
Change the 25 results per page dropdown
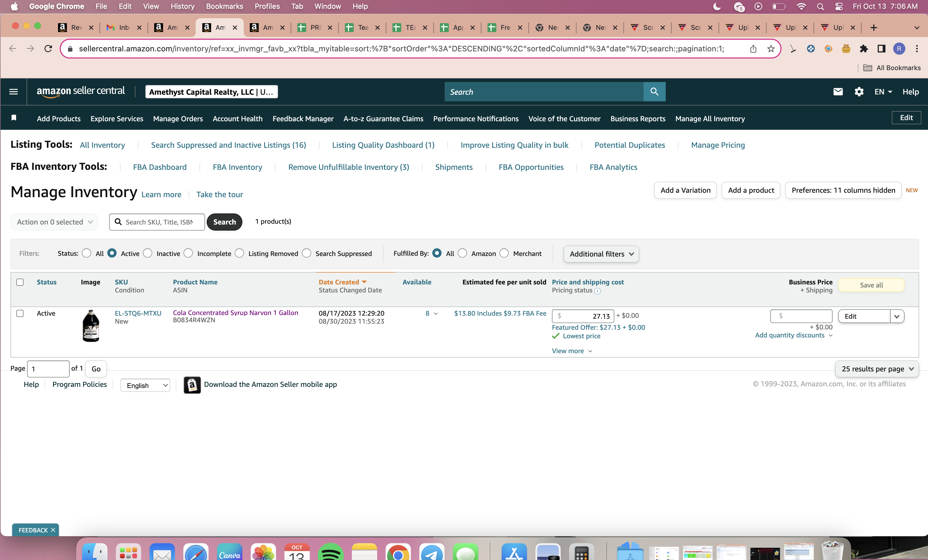pyautogui.click(x=877, y=369)
